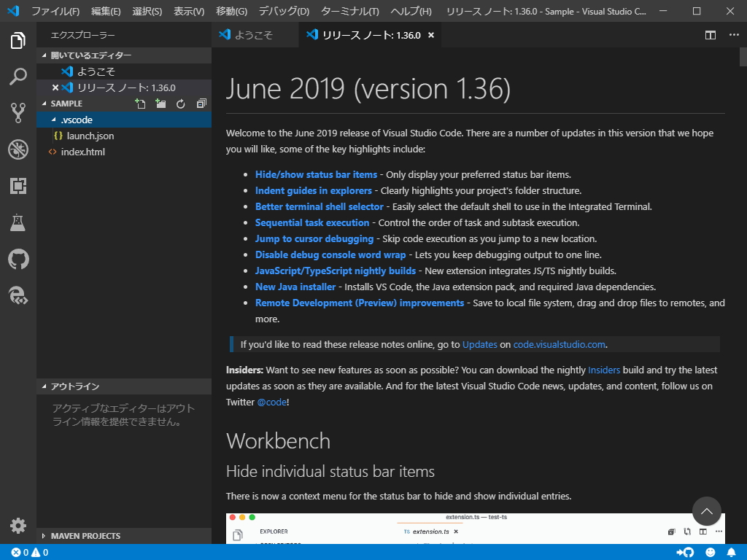Select the Source Control icon
The width and height of the screenshot is (747, 560).
click(18, 113)
